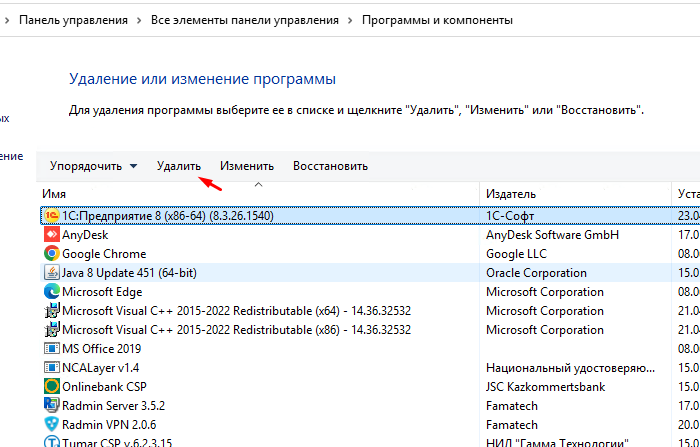Select the Onlinebank CSP program name
Screen dimensions: 700x447
tap(104, 387)
